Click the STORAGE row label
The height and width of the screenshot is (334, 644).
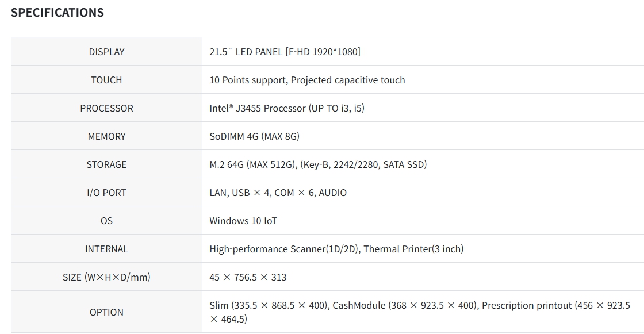click(x=106, y=164)
